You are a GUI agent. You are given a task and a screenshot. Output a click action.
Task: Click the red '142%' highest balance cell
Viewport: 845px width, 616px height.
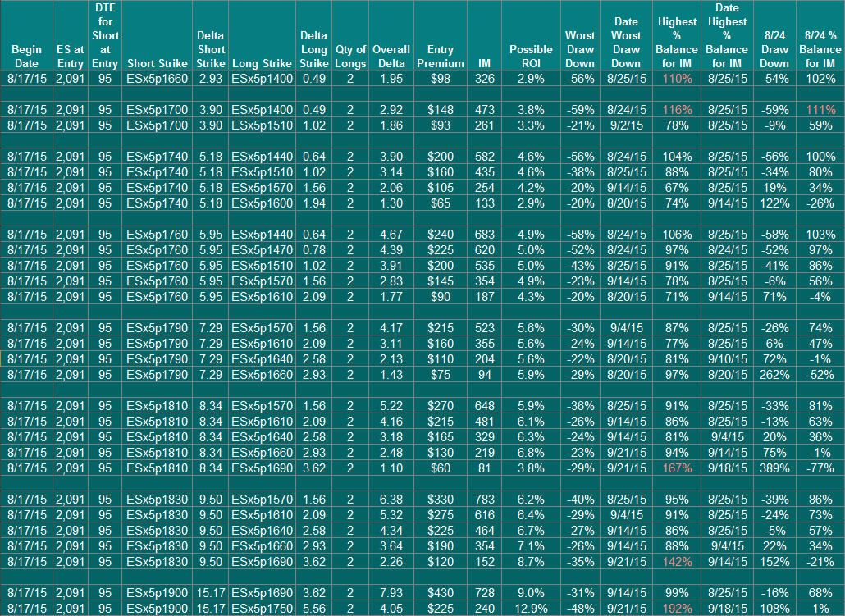(x=677, y=562)
